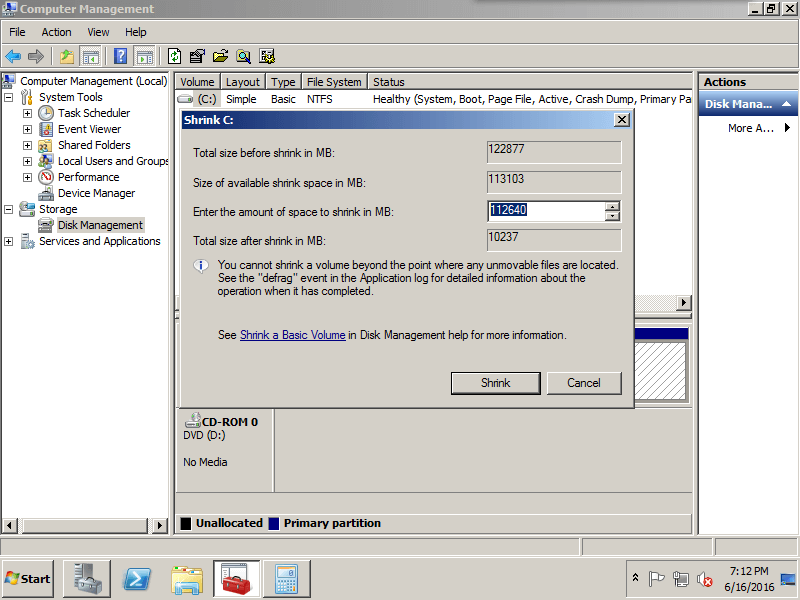Screen dimensions: 800x600
Task: Open the taskbar file explorer folder icon
Action: click(187, 579)
